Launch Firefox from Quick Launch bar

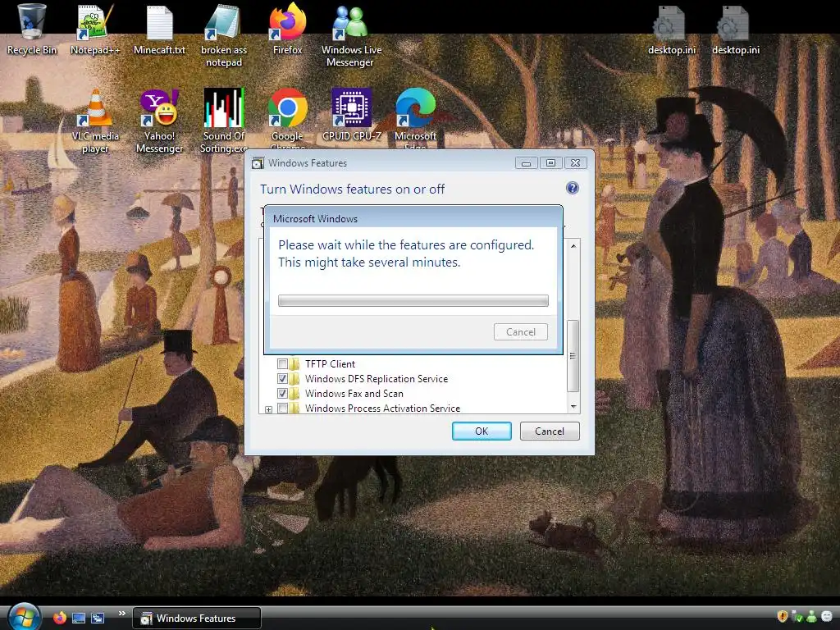pyautogui.click(x=59, y=618)
